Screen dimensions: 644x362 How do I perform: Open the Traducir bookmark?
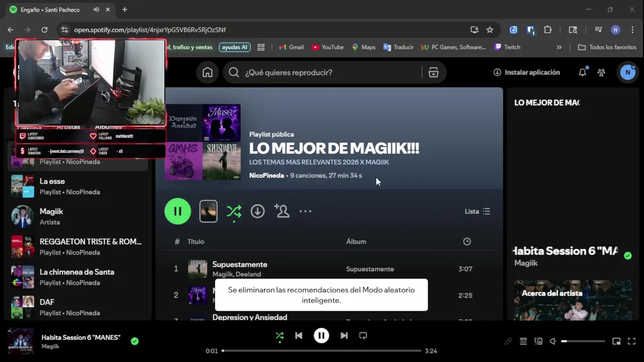(x=398, y=47)
